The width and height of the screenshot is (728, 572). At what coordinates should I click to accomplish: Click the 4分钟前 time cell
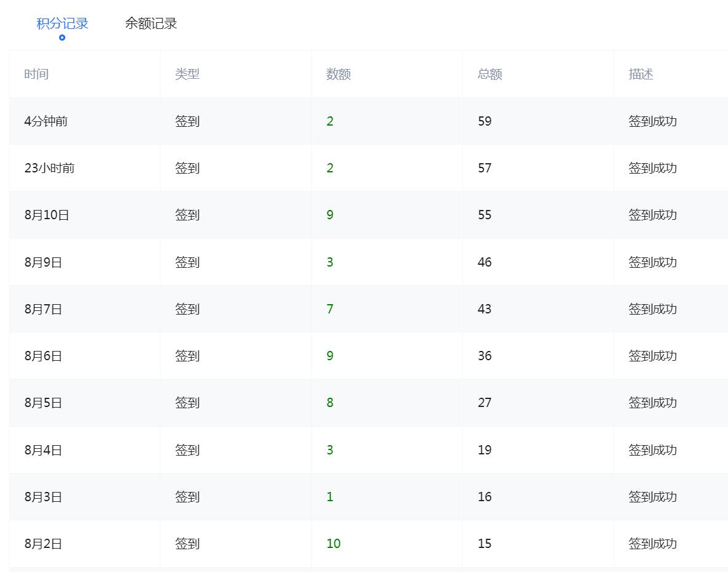tap(46, 121)
